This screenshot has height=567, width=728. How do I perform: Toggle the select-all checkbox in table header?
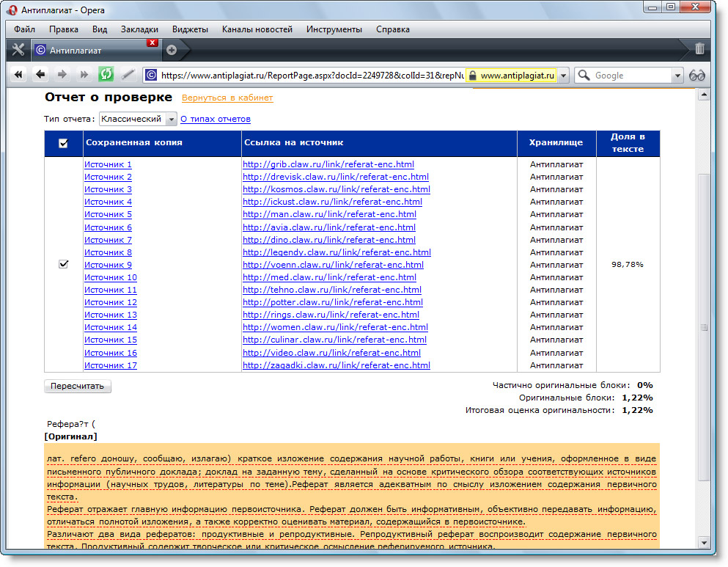[x=64, y=144]
